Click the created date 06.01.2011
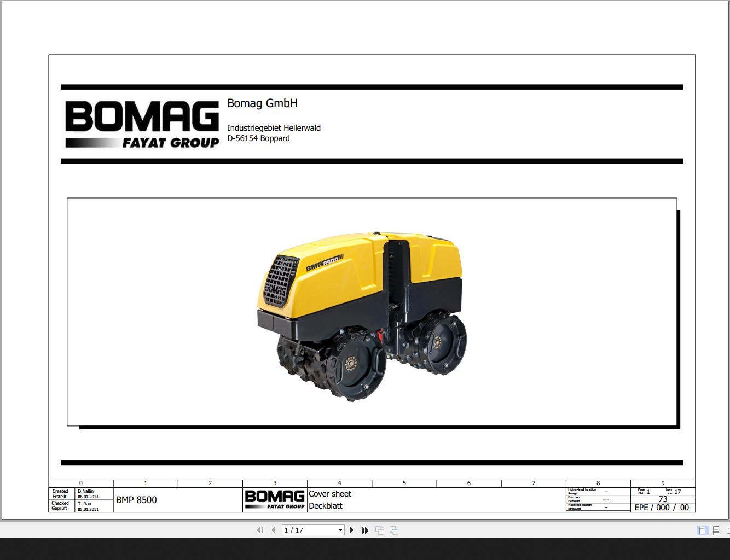The height and width of the screenshot is (560, 730). [88, 497]
